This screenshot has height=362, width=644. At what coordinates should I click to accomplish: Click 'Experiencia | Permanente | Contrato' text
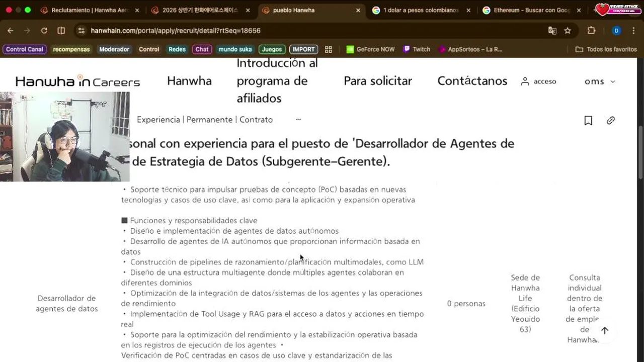point(205,120)
